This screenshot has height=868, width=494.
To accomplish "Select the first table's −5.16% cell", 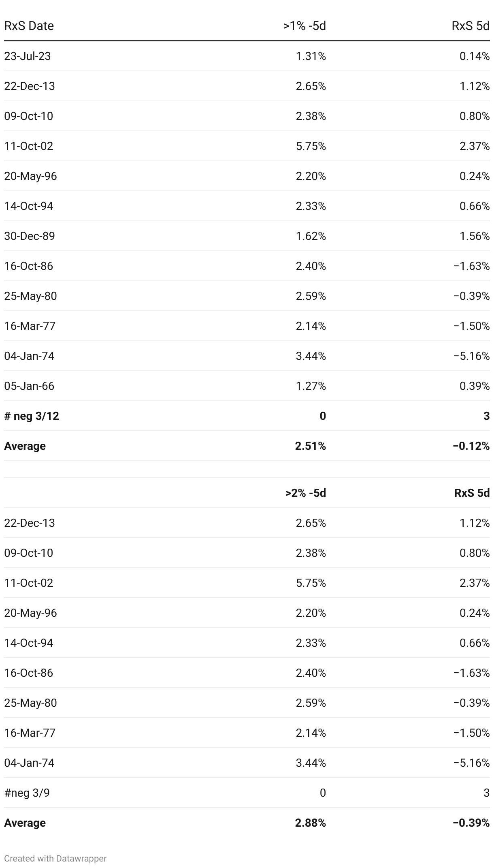I will point(471,356).
